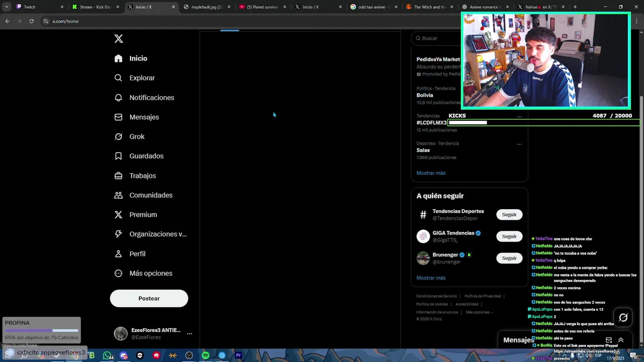
Task: Open the Salas sports trend
Action: tap(423, 150)
